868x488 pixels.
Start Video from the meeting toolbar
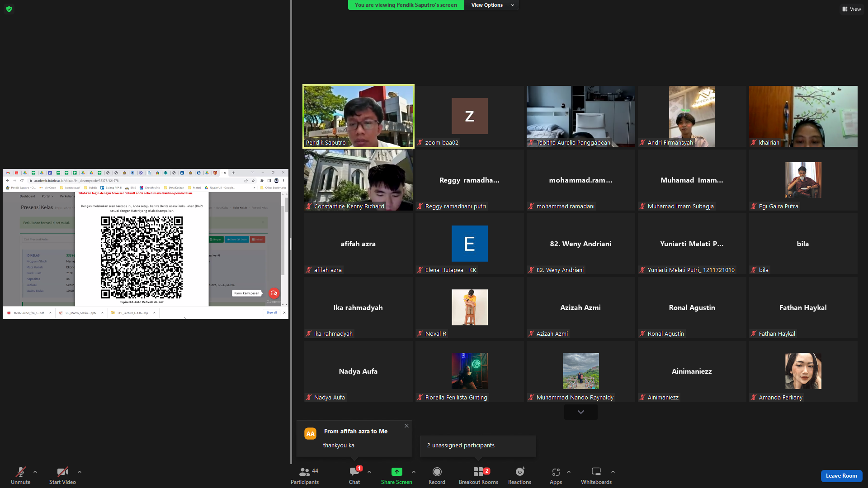point(62,475)
